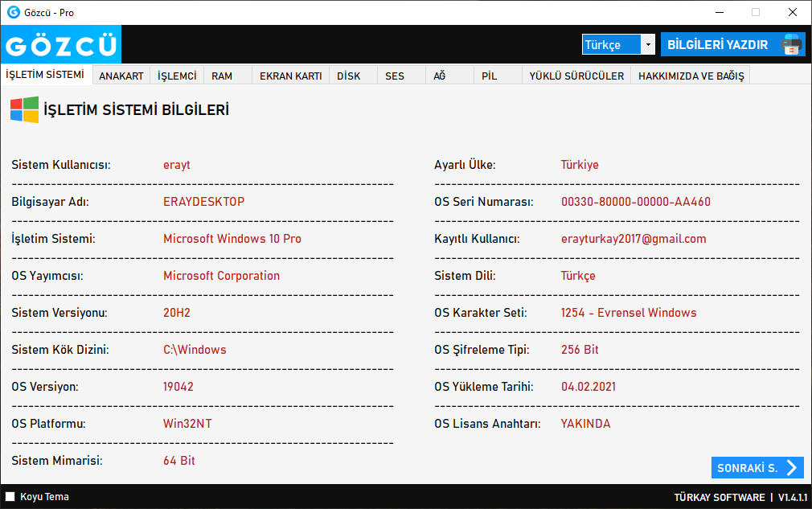
Task: Click the TÜRKAY SOFTWARE footer text
Action: (720, 497)
